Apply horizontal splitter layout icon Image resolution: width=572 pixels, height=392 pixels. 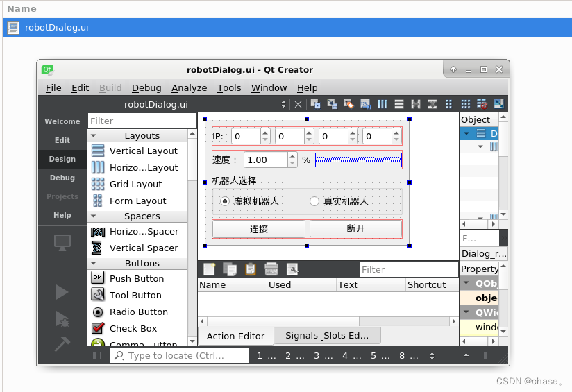click(416, 104)
